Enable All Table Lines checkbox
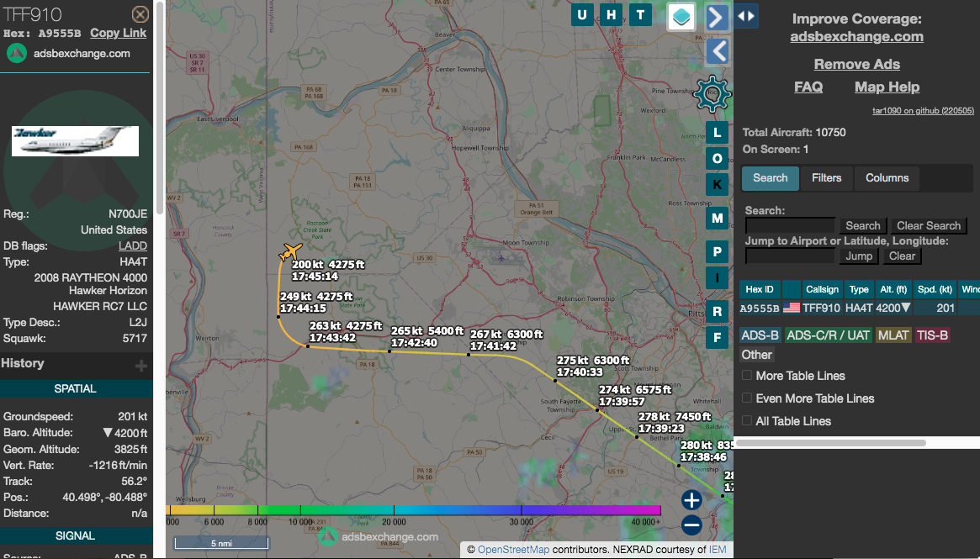 coord(746,420)
